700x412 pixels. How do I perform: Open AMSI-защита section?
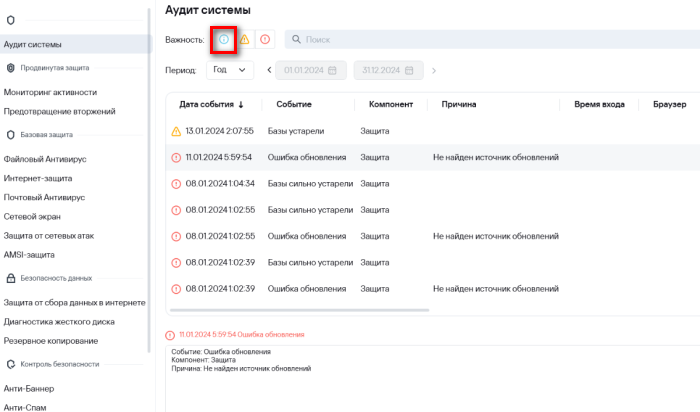point(29,255)
